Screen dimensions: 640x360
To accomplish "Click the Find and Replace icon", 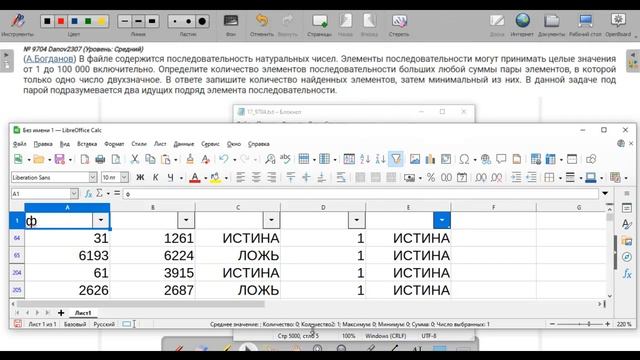I will point(270,159).
